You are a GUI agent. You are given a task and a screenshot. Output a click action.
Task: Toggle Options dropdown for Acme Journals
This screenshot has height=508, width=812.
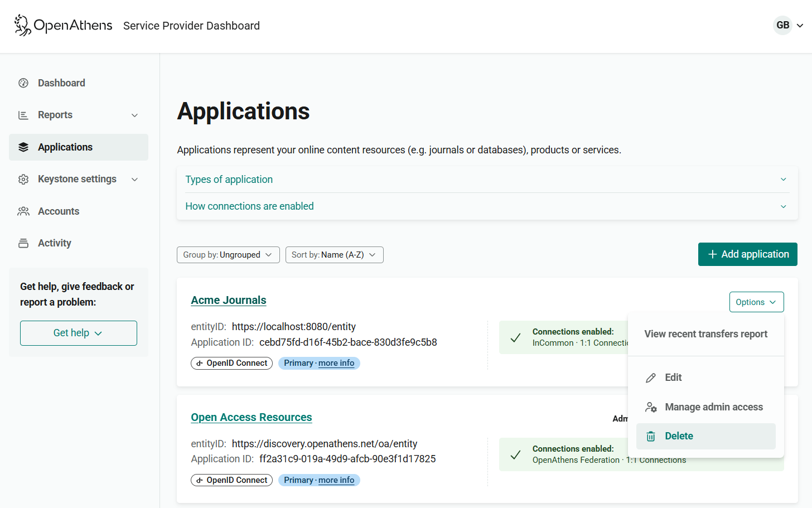click(756, 302)
